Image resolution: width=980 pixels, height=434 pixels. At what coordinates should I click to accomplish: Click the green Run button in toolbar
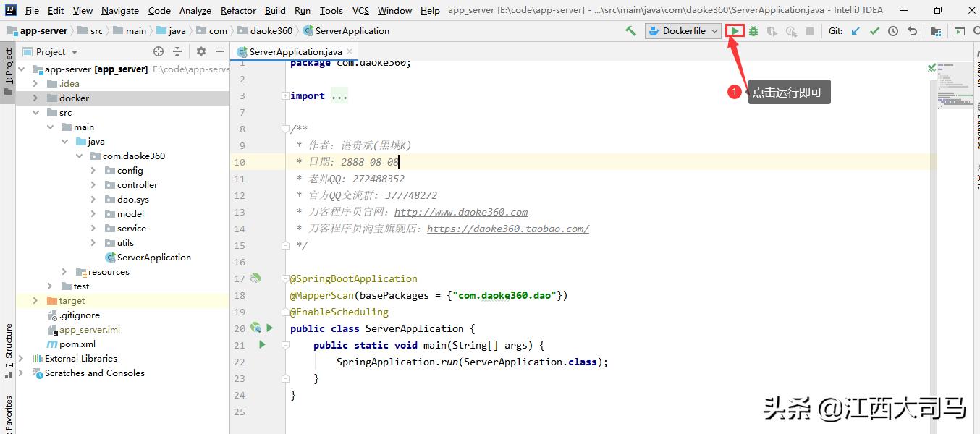pos(735,30)
